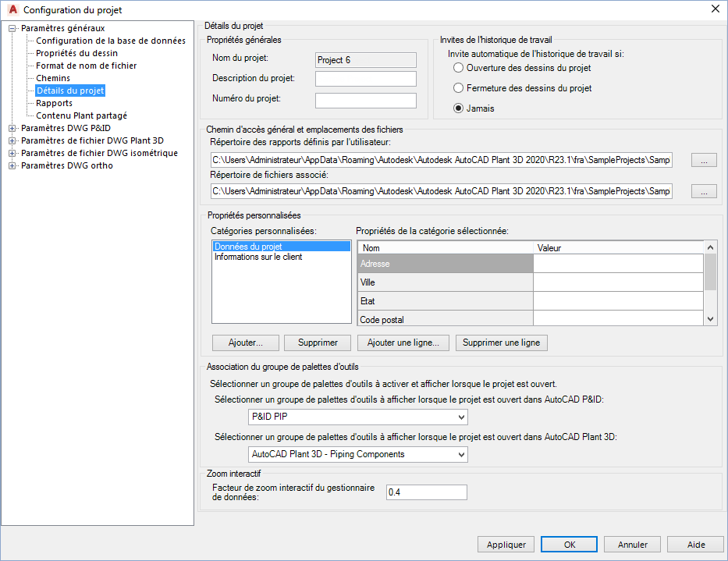Select Données du projet category
The image size is (728, 561).
(x=282, y=247)
